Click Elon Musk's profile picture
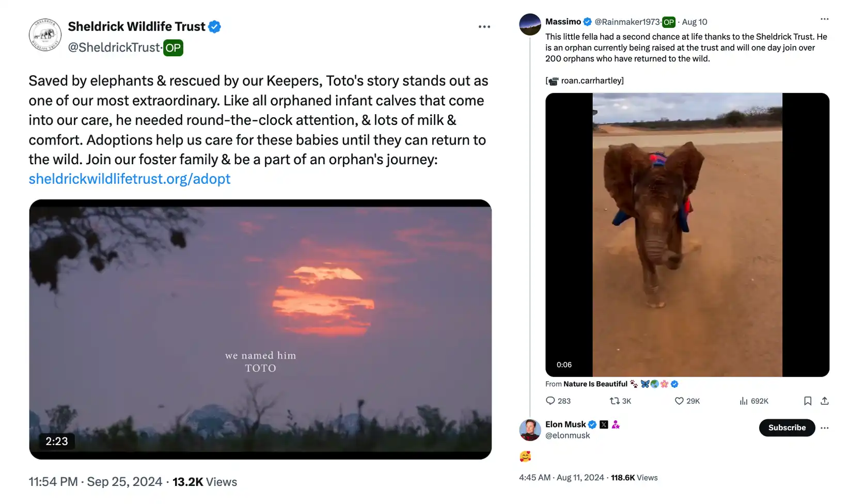This screenshot has height=504, width=850. click(x=530, y=430)
